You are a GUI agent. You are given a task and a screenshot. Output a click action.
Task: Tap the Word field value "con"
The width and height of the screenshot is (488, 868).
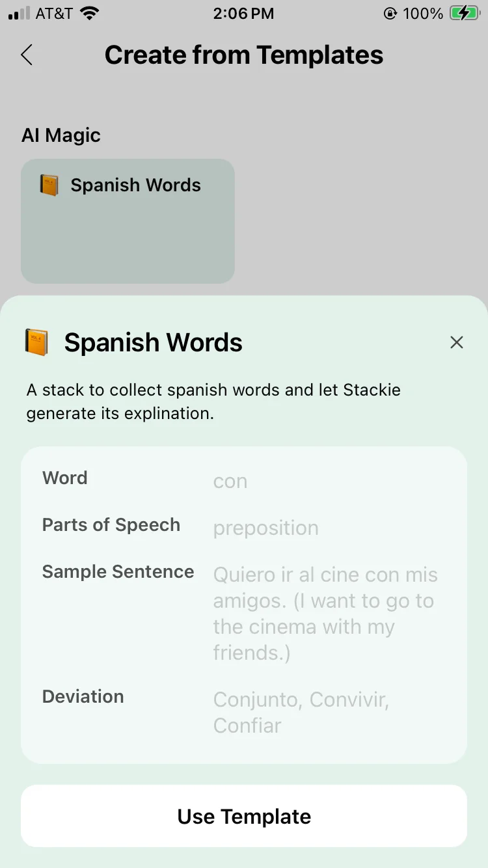click(x=230, y=481)
